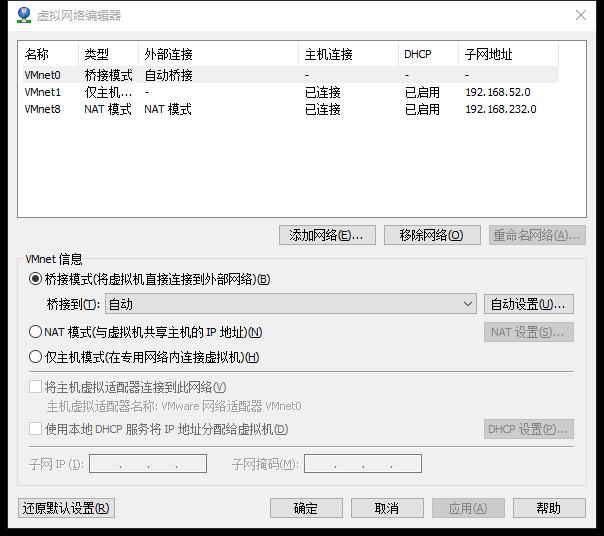Screen dimensions: 604x536
Task: Select the VMnet1 row in network list
Action: click(x=291, y=92)
